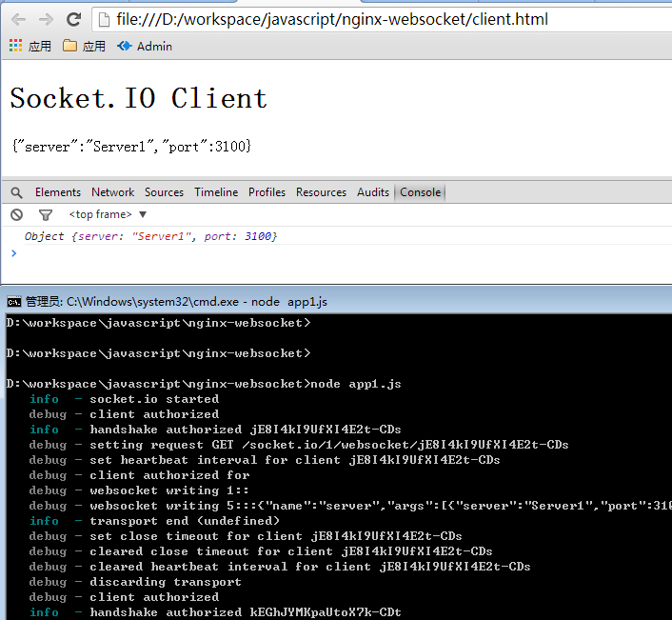Switch to the Profiles tab
The image size is (672, 620).
coord(267,192)
